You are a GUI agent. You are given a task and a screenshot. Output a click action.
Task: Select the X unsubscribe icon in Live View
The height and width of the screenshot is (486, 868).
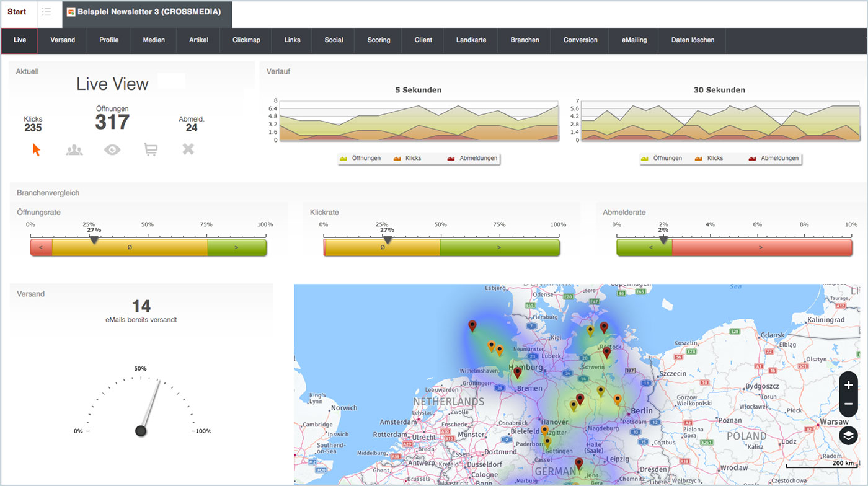188,149
